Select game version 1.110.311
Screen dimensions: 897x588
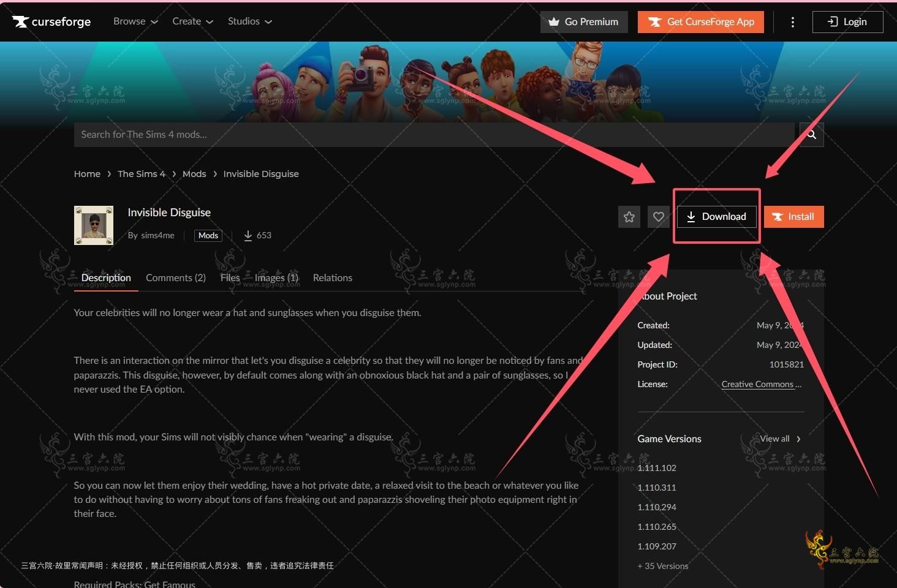tap(657, 488)
